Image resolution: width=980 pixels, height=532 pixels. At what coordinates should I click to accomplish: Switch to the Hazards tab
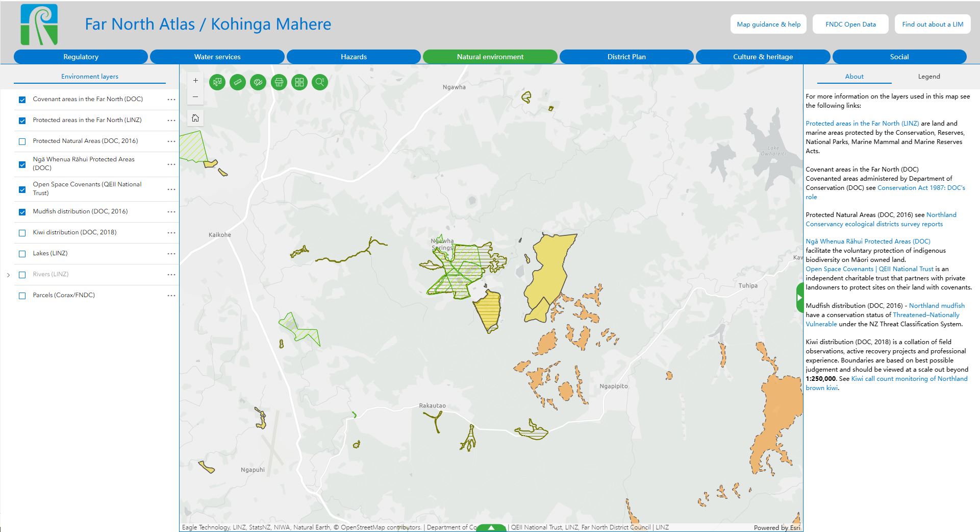click(x=354, y=57)
